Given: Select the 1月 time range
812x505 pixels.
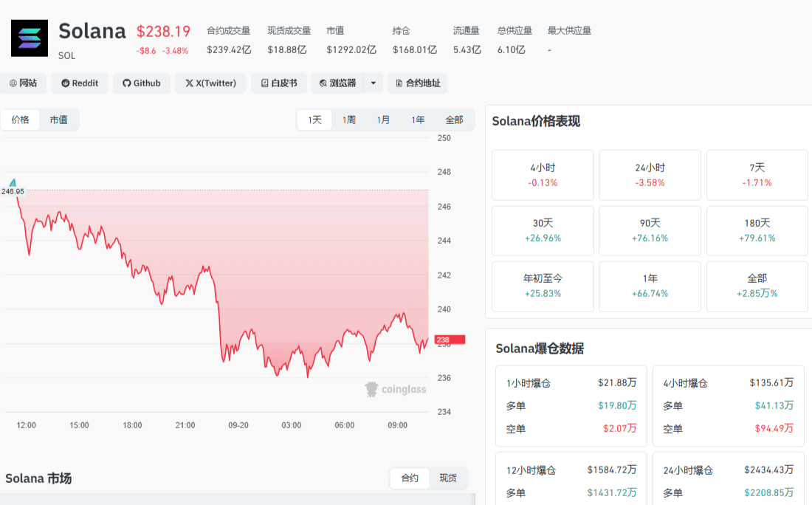Looking at the screenshot, I should coord(383,120).
